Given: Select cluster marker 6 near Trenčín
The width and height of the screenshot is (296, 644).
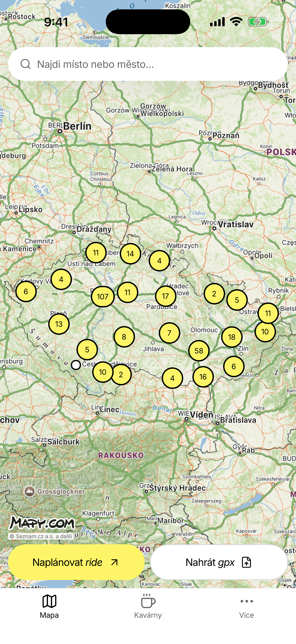Looking at the screenshot, I should [234, 366].
